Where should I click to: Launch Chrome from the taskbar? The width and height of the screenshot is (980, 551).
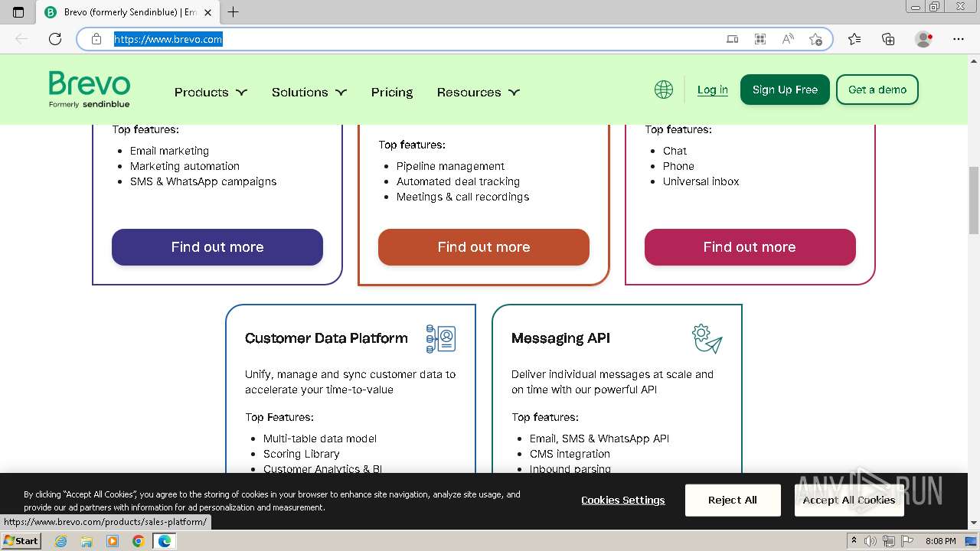click(x=139, y=541)
